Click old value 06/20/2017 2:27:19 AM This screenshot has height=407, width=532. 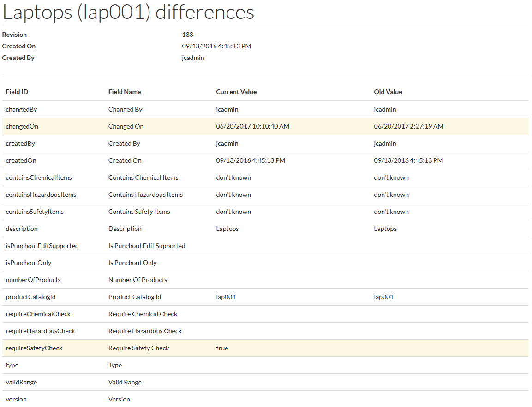coord(408,126)
